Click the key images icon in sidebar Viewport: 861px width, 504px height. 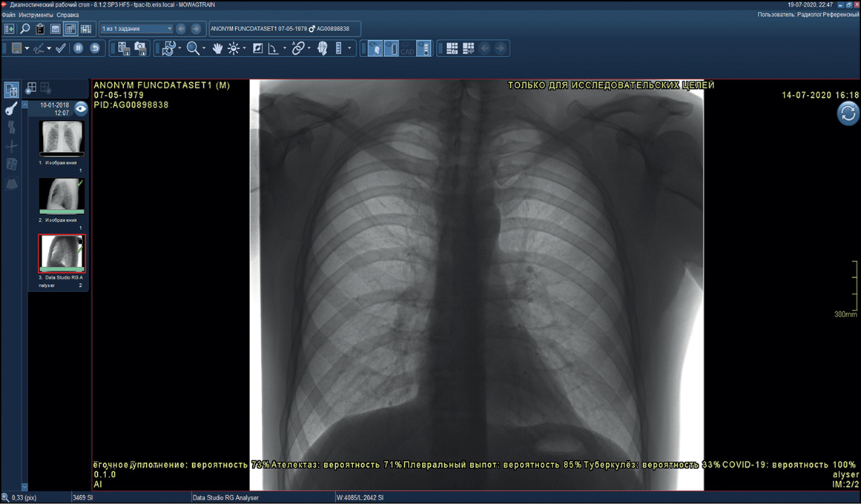[x=11, y=109]
